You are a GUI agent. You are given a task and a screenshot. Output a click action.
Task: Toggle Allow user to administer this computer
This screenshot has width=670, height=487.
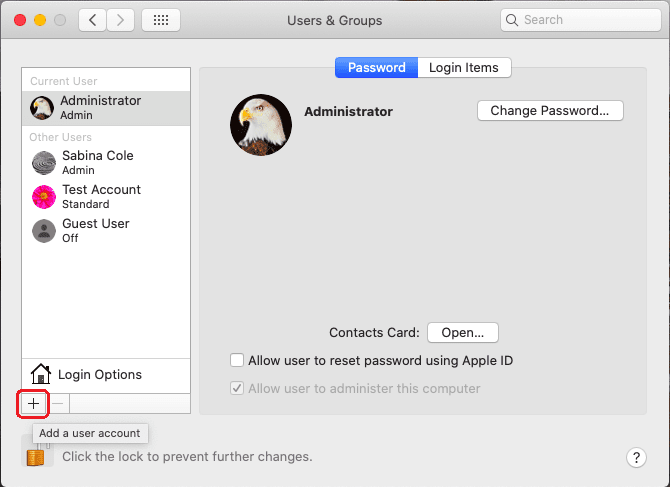click(237, 388)
